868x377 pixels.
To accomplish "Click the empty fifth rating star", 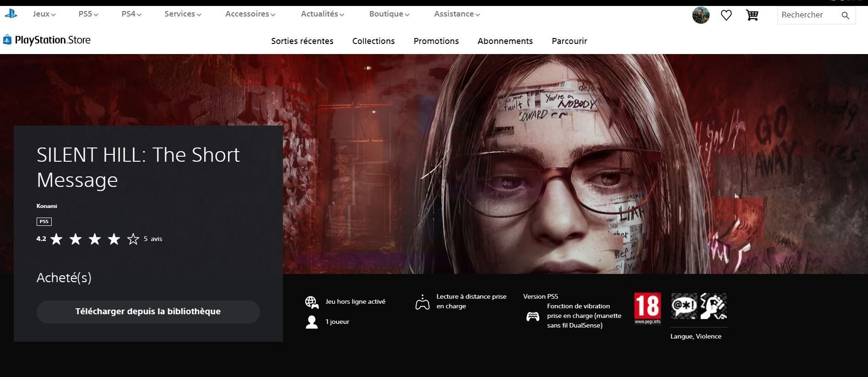I will (x=133, y=239).
